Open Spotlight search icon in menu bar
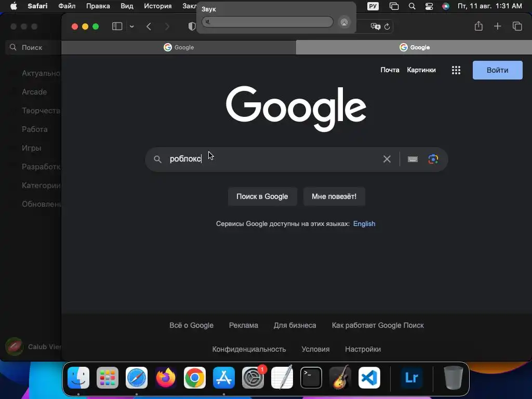The width and height of the screenshot is (532, 399). [412, 6]
